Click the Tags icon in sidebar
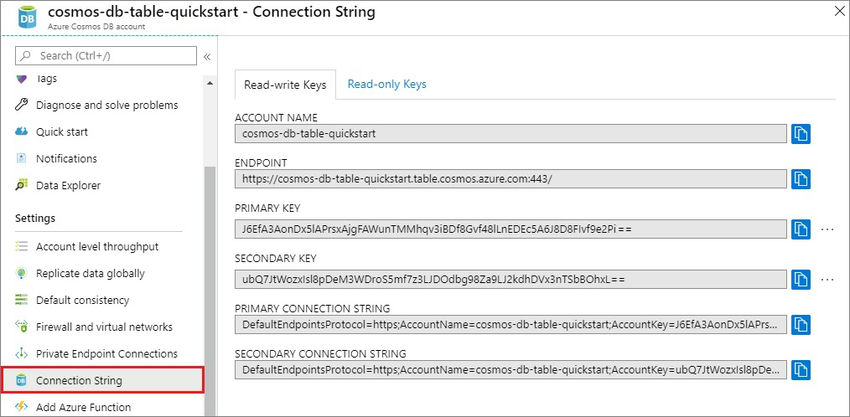The width and height of the screenshot is (850, 417). [21, 79]
